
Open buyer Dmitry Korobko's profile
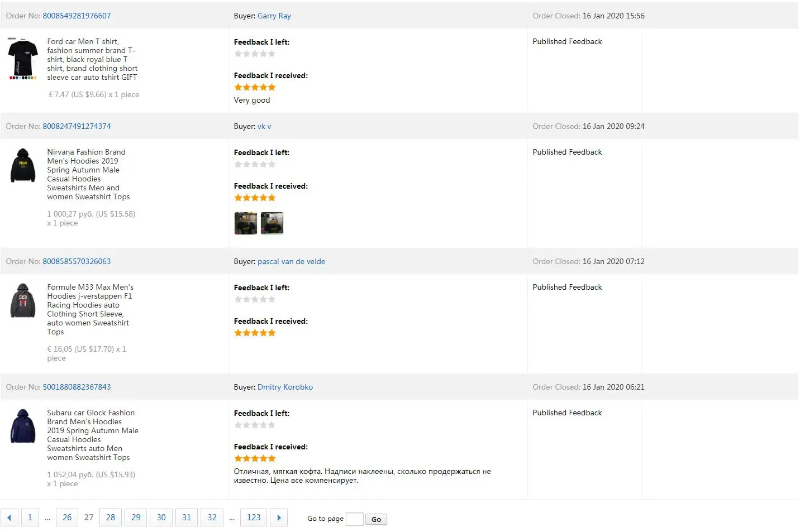tap(285, 387)
